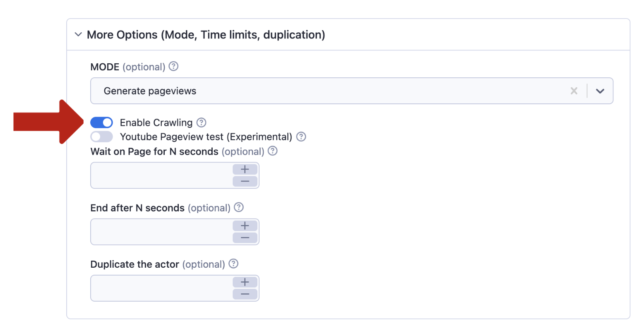Collapse the More Options section chevron
The image size is (644, 331).
[78, 34]
